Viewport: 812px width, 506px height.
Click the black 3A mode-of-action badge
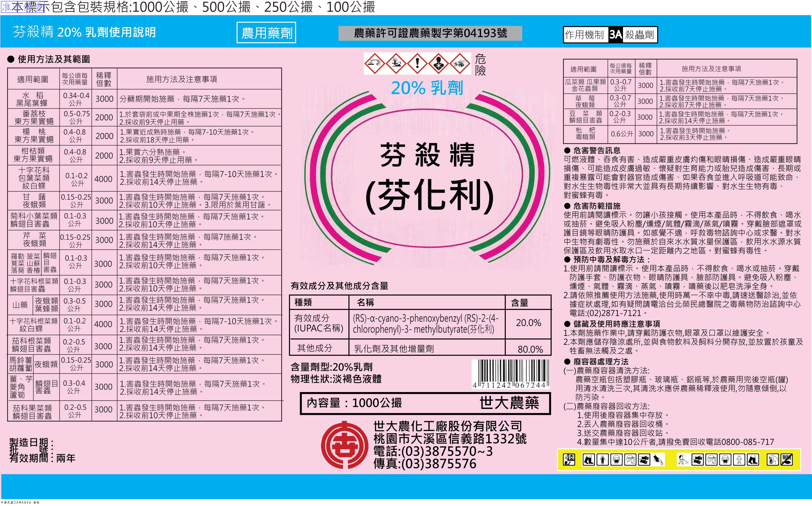click(616, 35)
